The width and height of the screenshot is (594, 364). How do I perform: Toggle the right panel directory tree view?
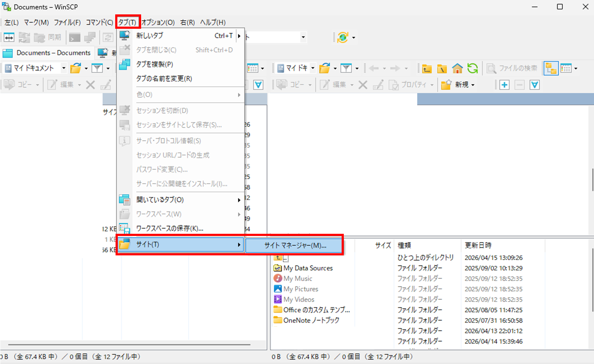[x=551, y=68]
